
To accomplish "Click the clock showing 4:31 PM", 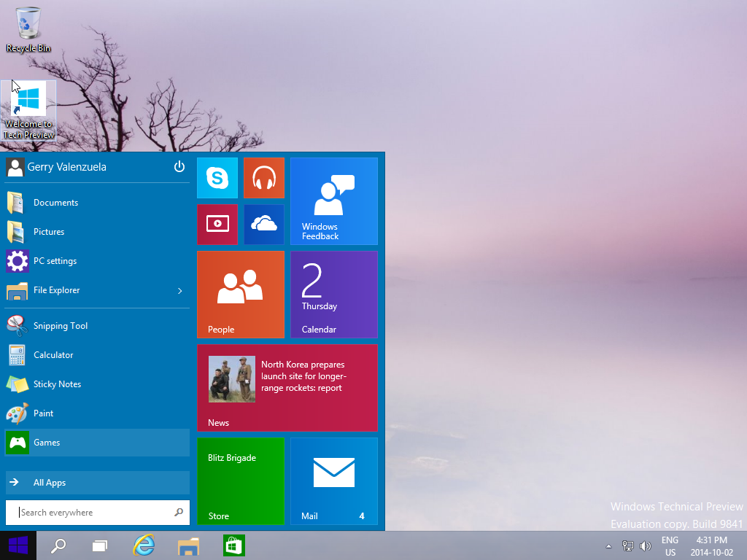I will click(712, 546).
